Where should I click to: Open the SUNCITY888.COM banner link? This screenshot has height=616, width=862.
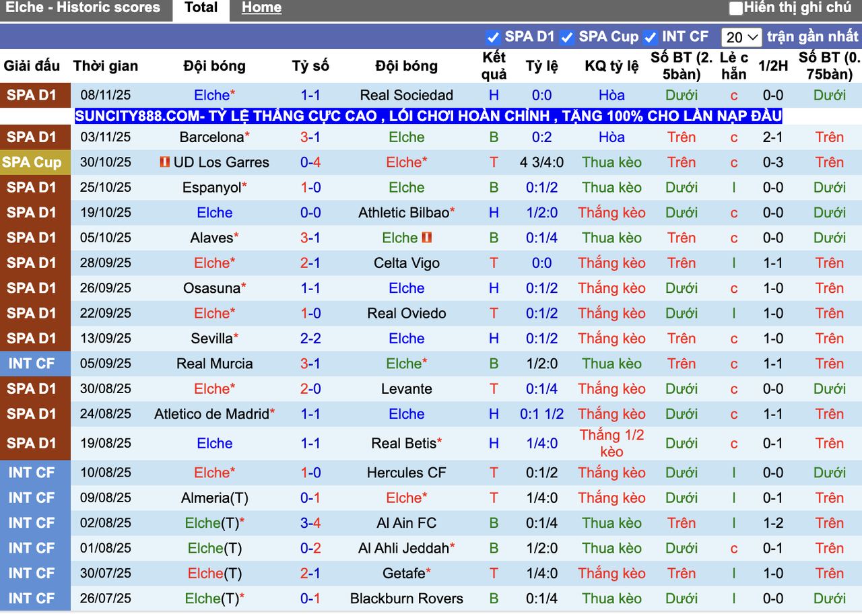(x=428, y=116)
